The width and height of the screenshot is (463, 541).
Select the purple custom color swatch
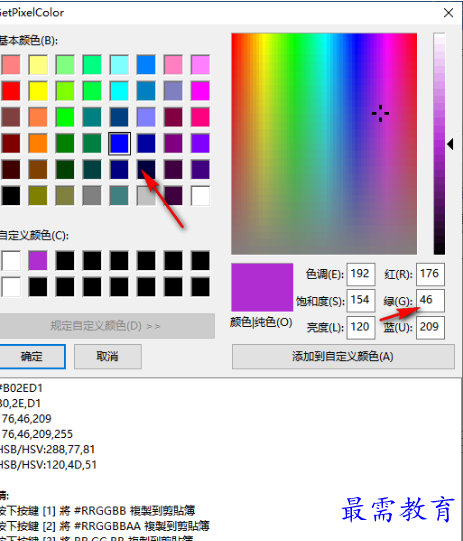click(38, 260)
